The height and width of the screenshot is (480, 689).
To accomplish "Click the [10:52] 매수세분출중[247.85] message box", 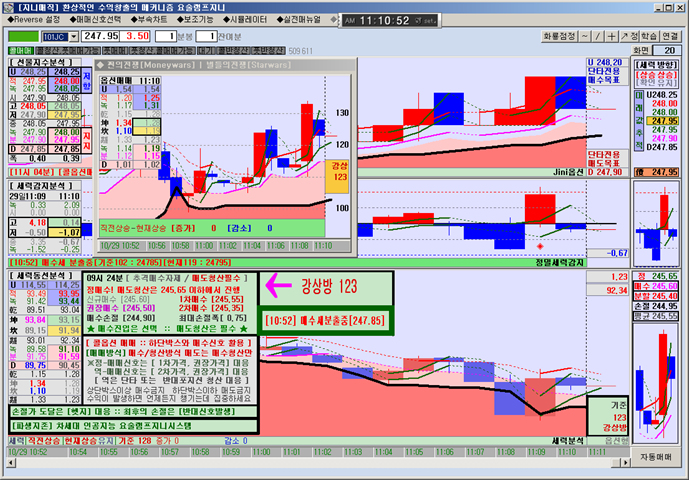I will 326,320.
